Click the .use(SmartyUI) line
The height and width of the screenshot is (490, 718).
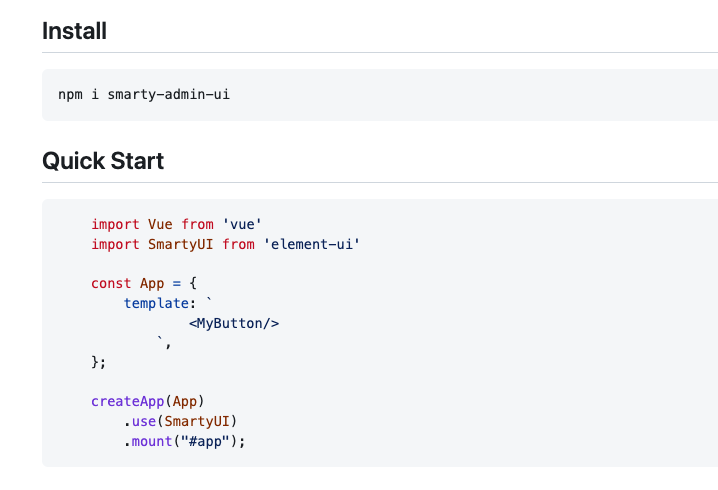(x=185, y=421)
